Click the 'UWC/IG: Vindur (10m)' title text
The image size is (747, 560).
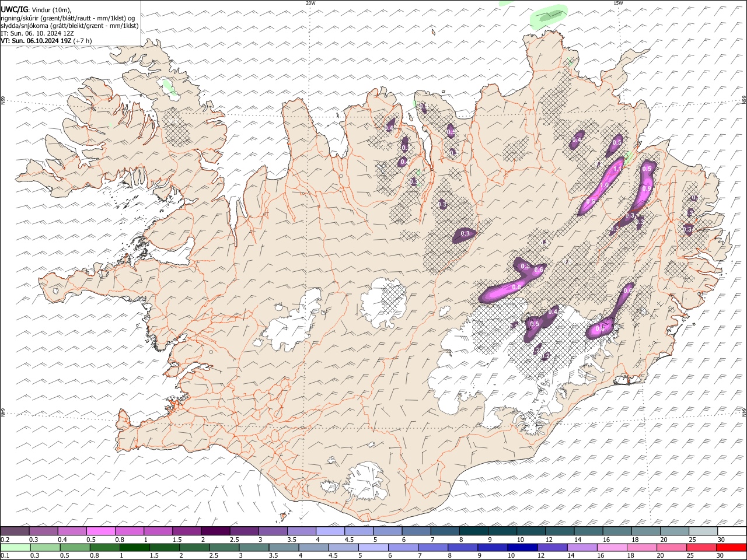click(x=36, y=10)
